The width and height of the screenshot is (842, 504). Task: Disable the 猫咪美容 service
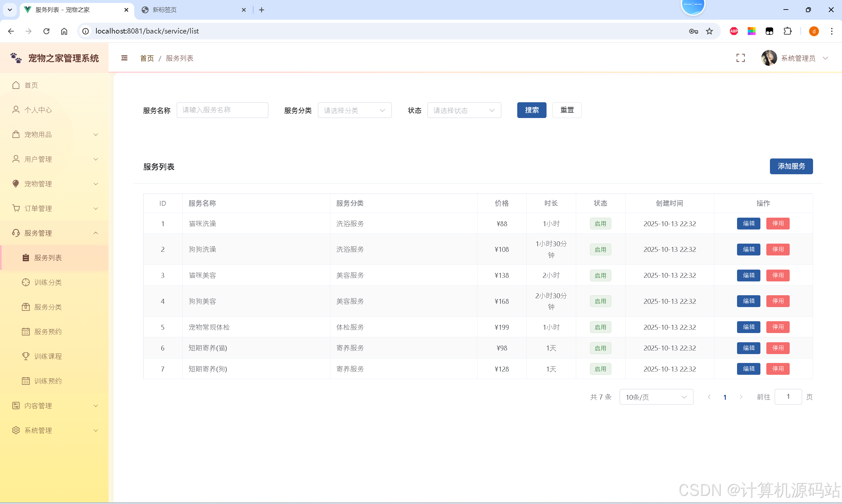click(778, 275)
